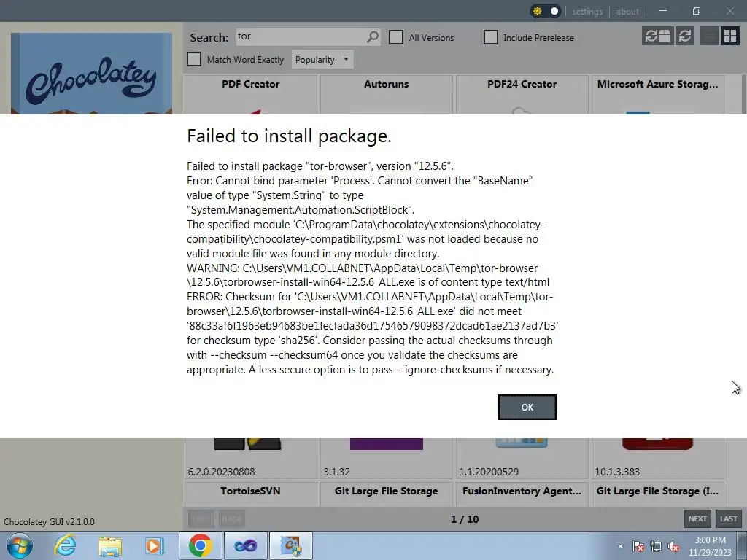This screenshot has height=560, width=747.
Task: Click the 'Failed to install package.' heading
Action: 289,136
